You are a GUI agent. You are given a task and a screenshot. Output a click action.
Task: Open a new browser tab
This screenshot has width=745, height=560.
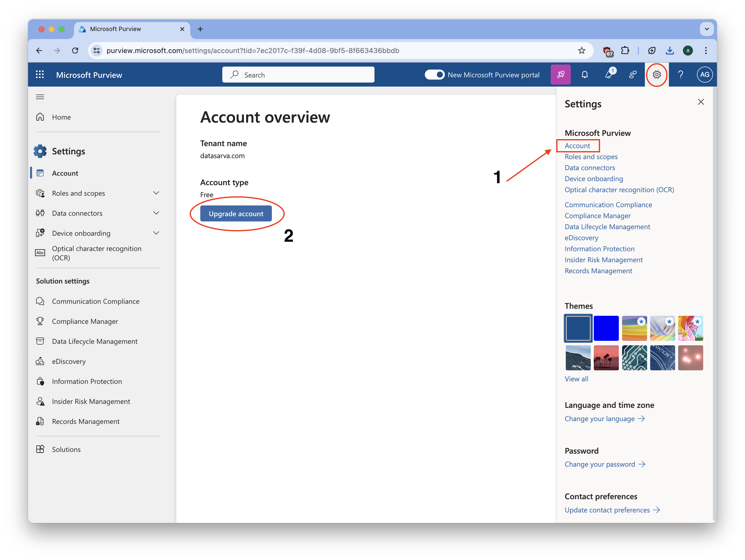click(200, 29)
